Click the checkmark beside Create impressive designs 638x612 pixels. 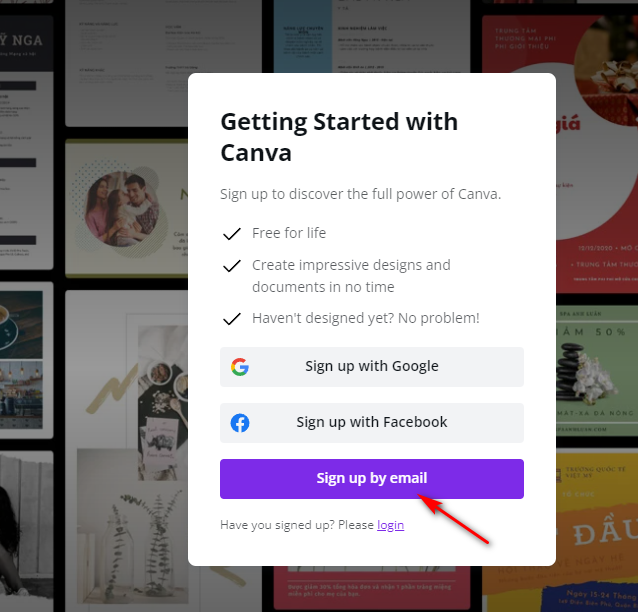click(x=232, y=266)
